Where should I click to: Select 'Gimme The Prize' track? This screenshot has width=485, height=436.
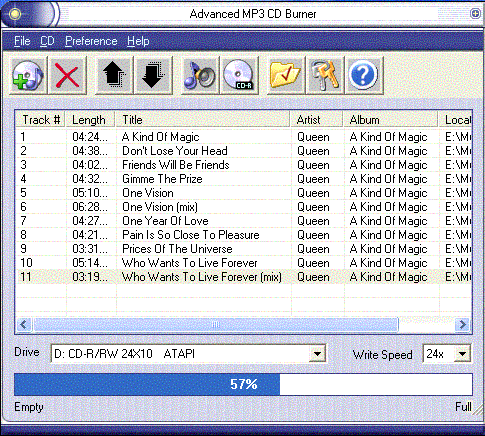(162, 179)
